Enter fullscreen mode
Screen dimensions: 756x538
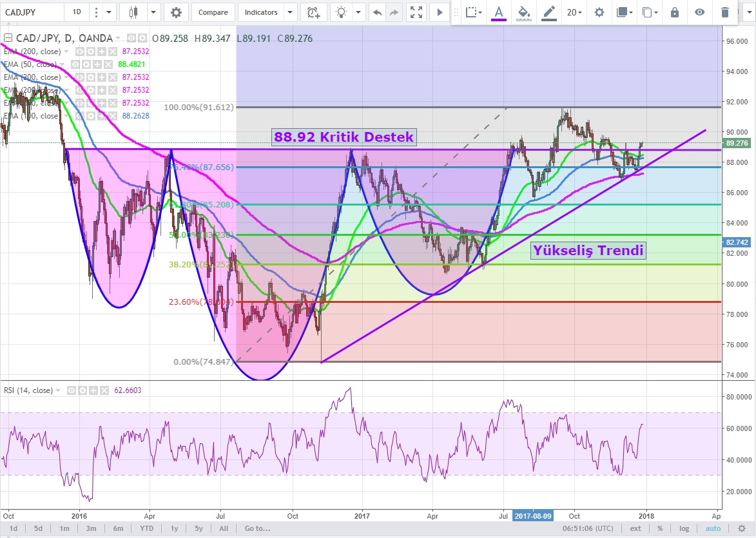pyautogui.click(x=416, y=12)
